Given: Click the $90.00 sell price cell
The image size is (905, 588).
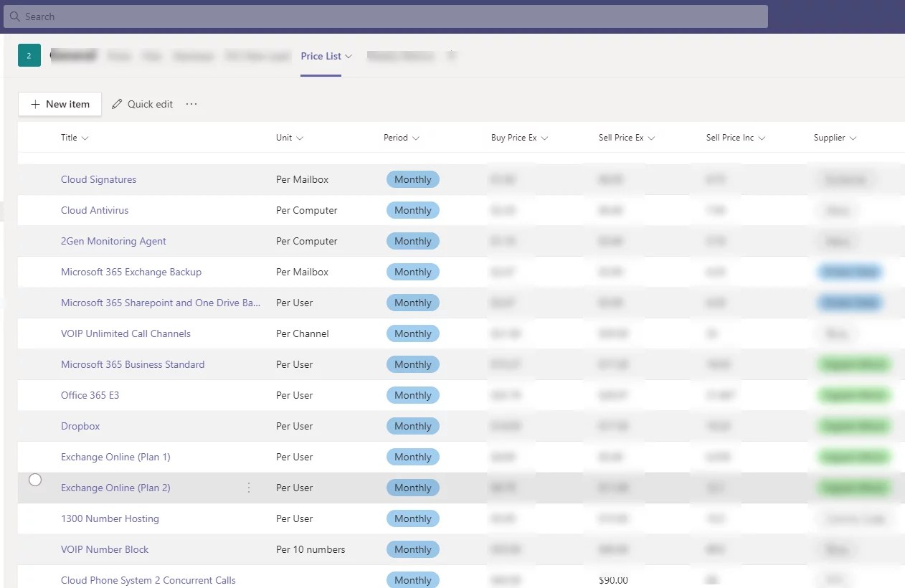Looking at the screenshot, I should pos(613,580).
